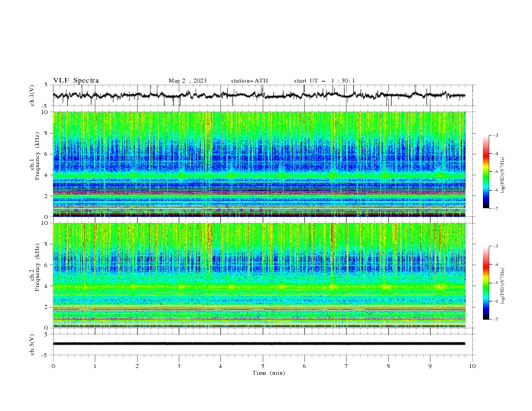532x411 pixels.
Task: Click the ch.2 spectrogram panel
Action: coord(259,275)
